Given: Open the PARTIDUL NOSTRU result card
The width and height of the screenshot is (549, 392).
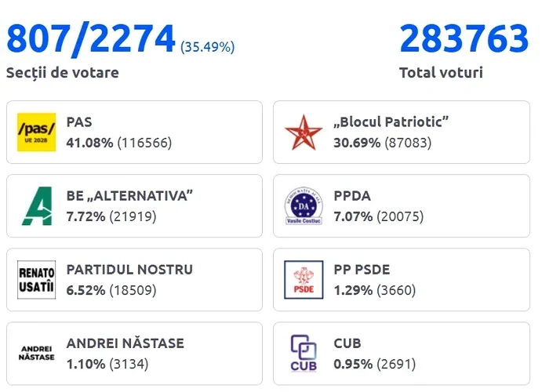Looking at the screenshot, I should pyautogui.click(x=134, y=279).
